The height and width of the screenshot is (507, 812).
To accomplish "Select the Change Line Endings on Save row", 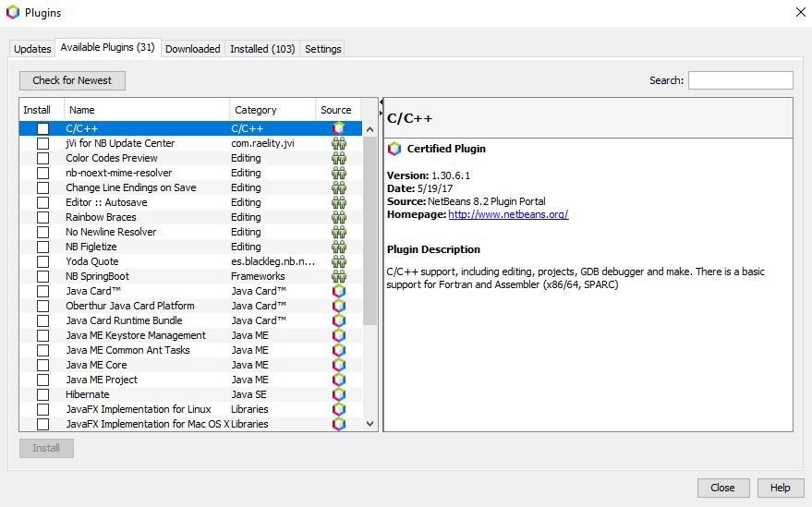I will point(190,187).
